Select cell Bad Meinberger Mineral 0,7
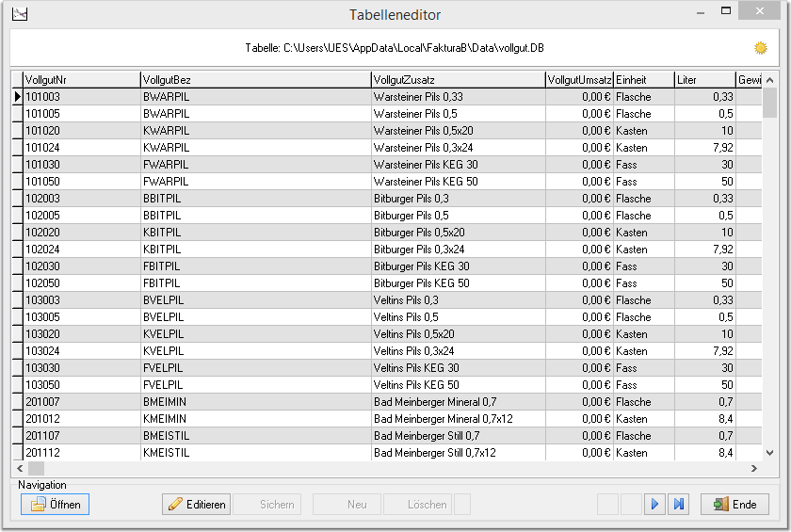Image resolution: width=791 pixels, height=532 pixels. tap(459, 402)
